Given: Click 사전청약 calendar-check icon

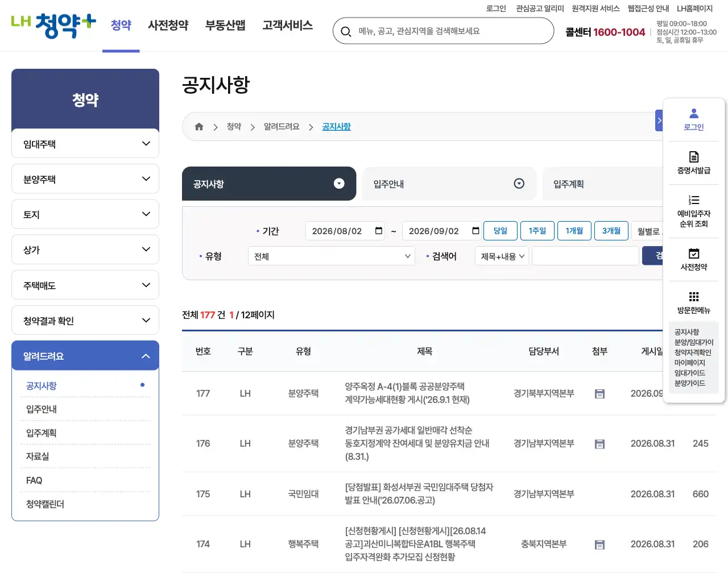Looking at the screenshot, I should click(x=694, y=253).
